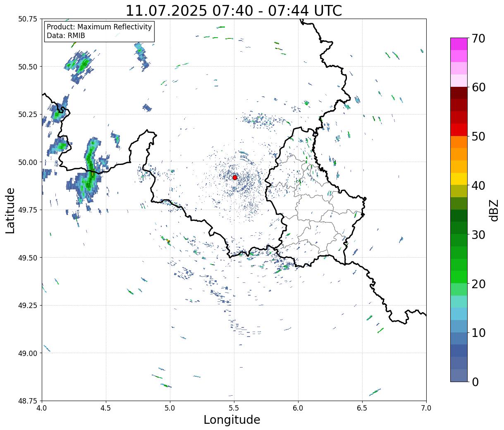Viewport: 504px width, 430px height.
Task: Click the latitude tick label 49.50
Action: click(28, 258)
